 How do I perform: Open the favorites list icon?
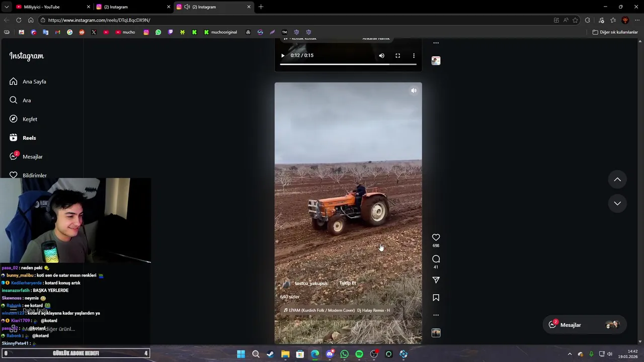tap(613, 20)
